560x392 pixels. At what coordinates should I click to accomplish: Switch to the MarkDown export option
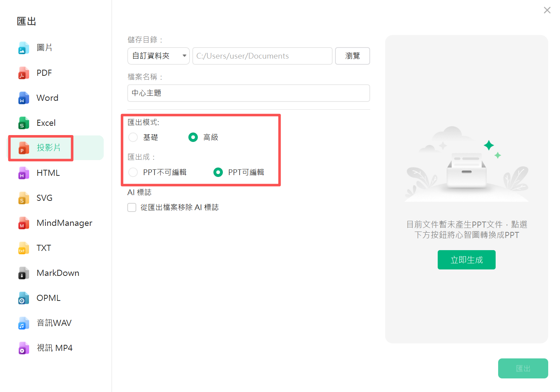[58, 273]
